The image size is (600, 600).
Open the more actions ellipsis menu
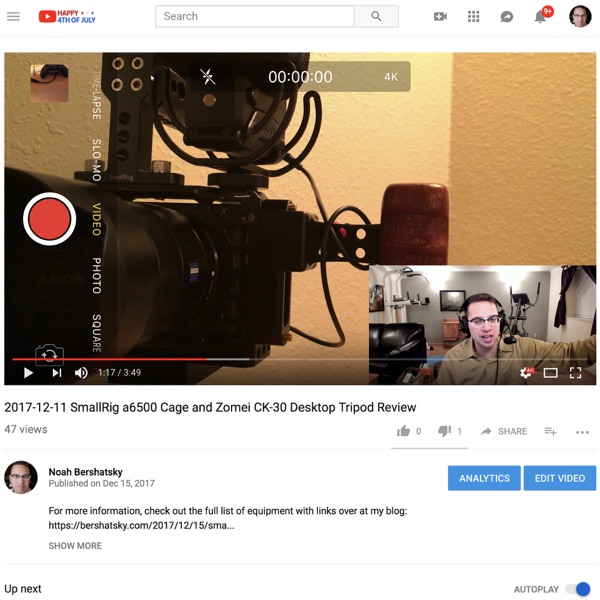[x=582, y=432]
